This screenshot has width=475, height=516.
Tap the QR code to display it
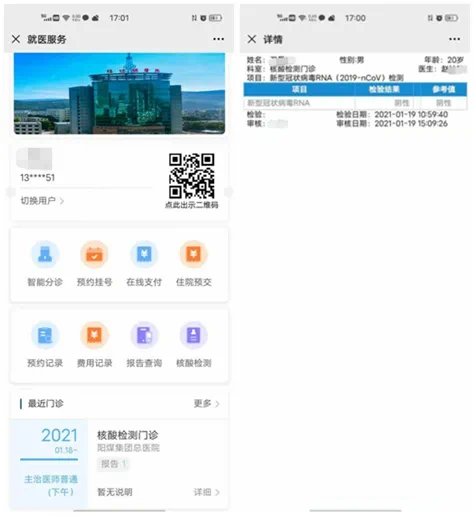(x=191, y=176)
